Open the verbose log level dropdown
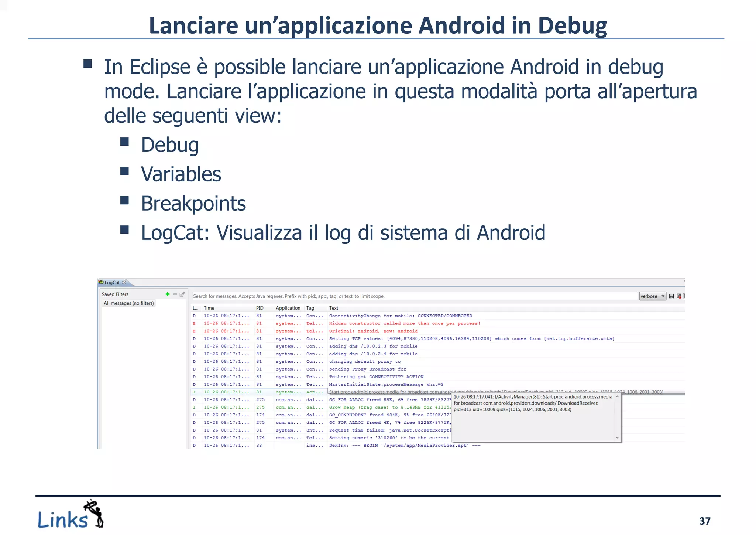Viewport: 756px width, 535px height. tap(653, 296)
